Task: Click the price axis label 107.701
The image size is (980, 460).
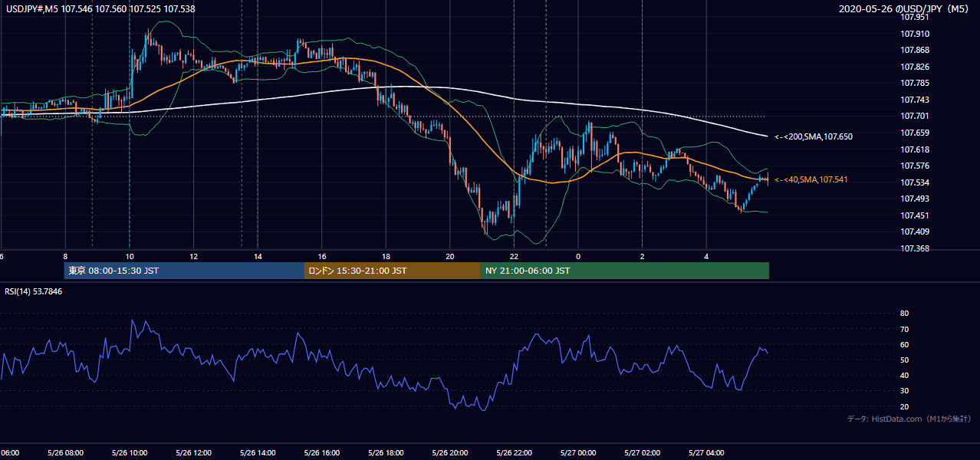Action: coord(916,116)
